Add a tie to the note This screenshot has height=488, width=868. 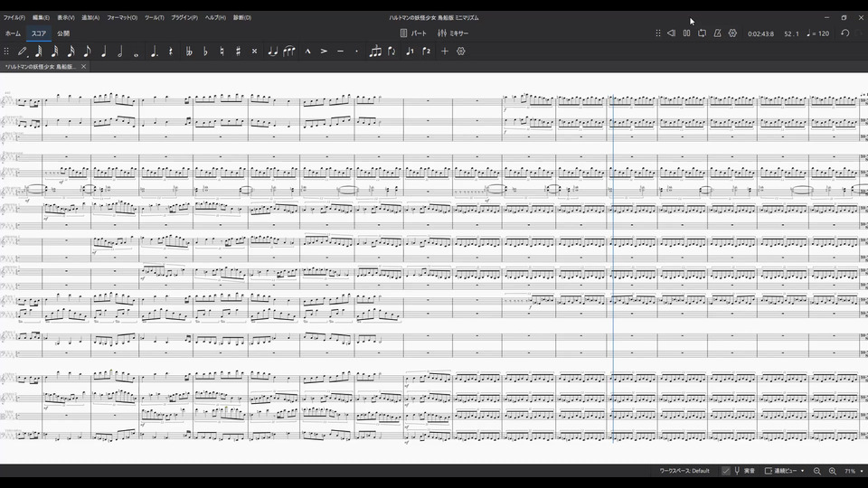click(272, 52)
